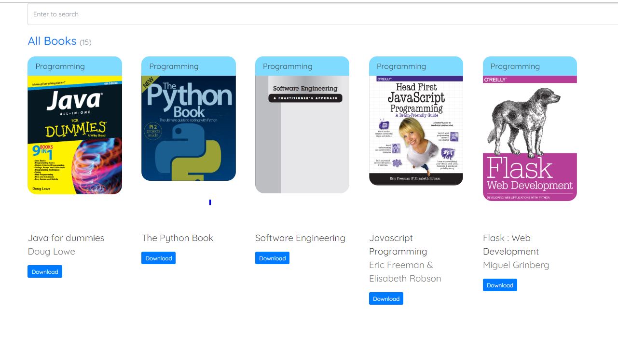Image resolution: width=618 pixels, height=364 pixels.
Task: Click the 'Software Engineering' title below the cover
Action: coord(300,238)
